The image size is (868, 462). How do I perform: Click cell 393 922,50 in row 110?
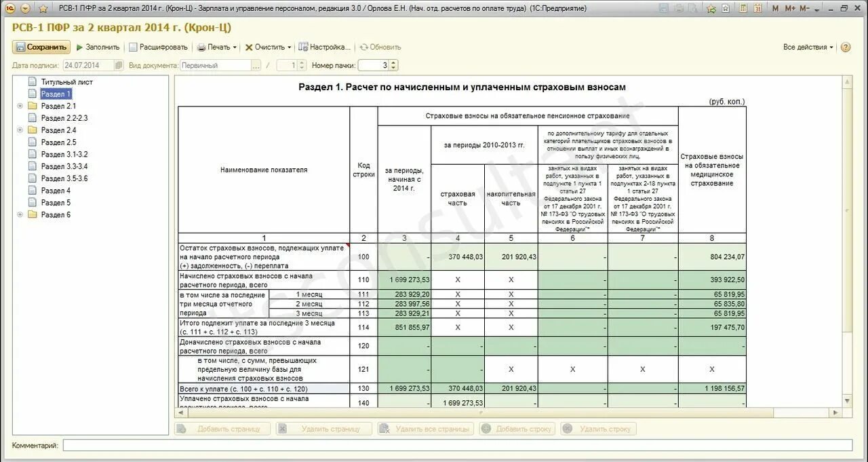[x=712, y=280]
